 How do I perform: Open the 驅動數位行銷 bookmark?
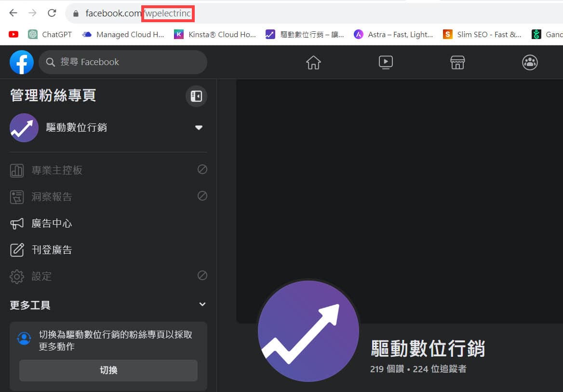coord(305,35)
